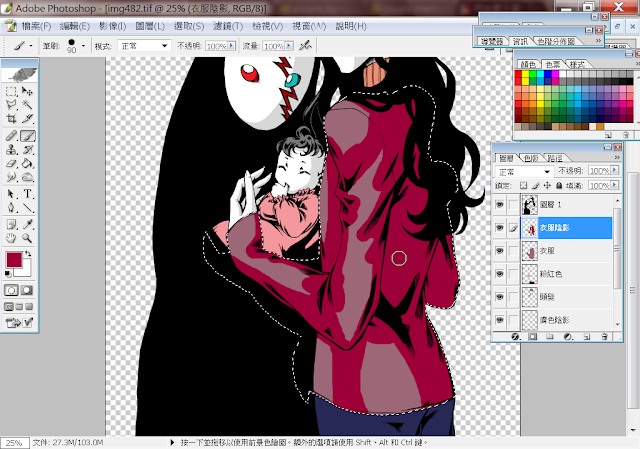Select the Hand tool

[11, 238]
